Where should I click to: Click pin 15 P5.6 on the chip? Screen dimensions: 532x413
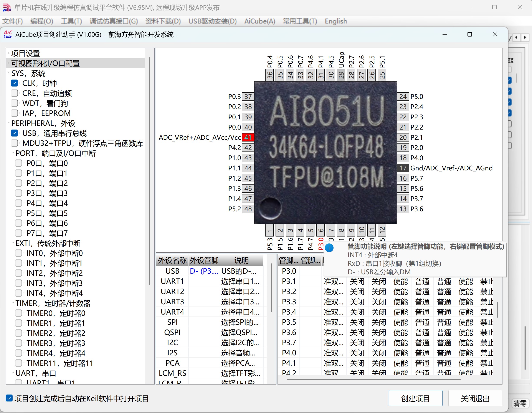pos(403,188)
